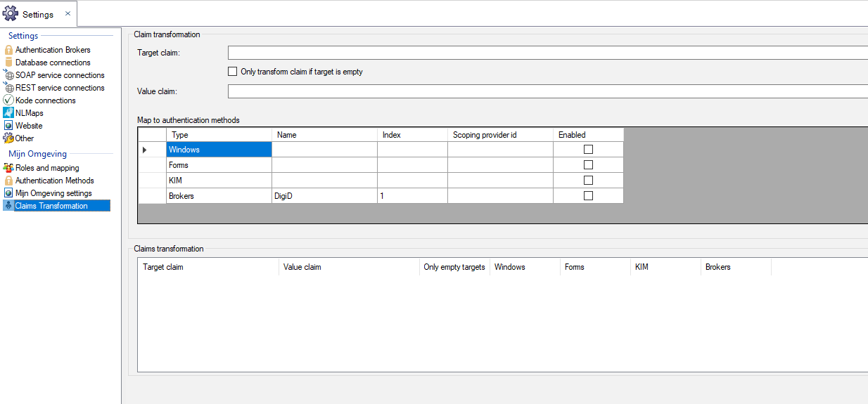Viewport: 868px width, 404px height.
Task: Select Claims Transformation item
Action: [x=62, y=206]
